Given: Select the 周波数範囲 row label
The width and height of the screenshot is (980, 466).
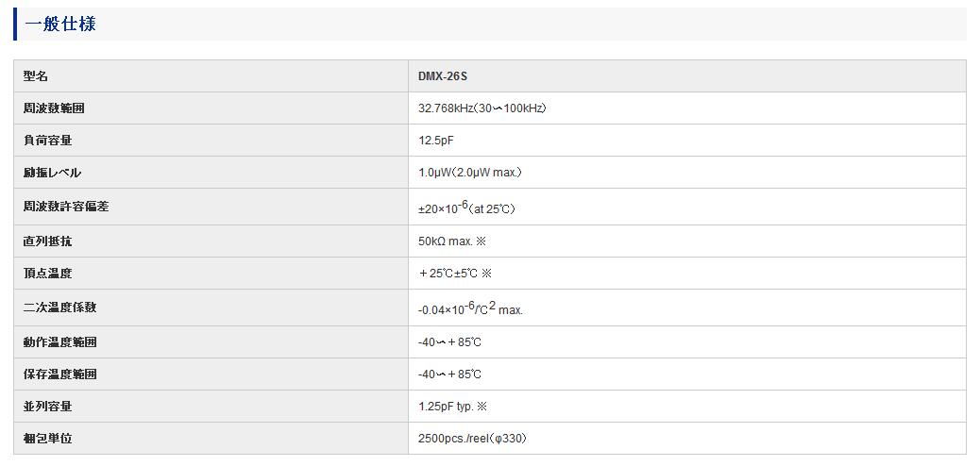Looking at the screenshot, I should click(x=54, y=108).
